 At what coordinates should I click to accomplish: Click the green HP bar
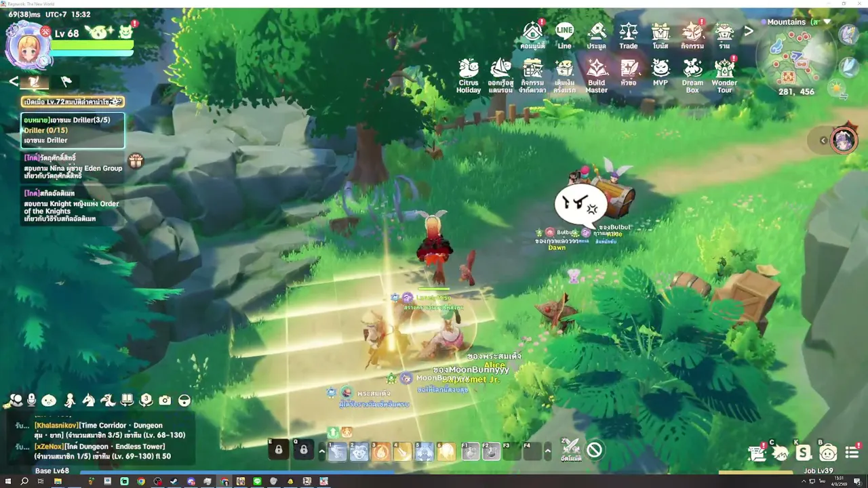pos(92,44)
